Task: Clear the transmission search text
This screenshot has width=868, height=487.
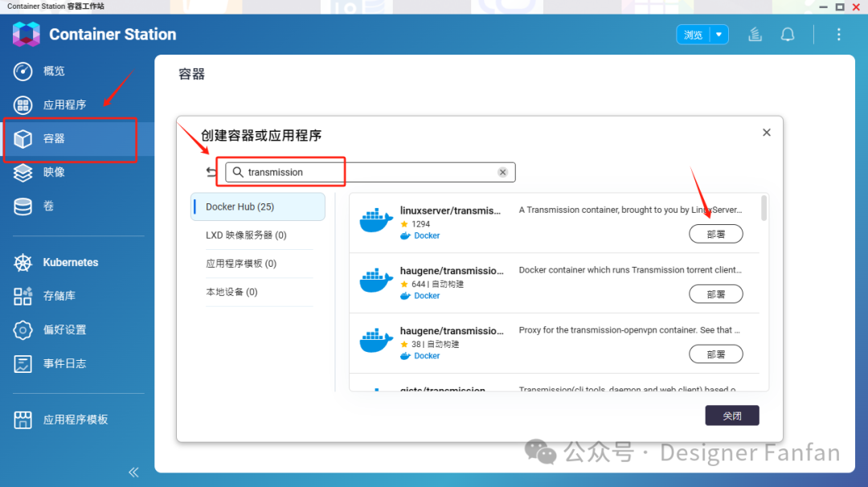Action: [502, 172]
